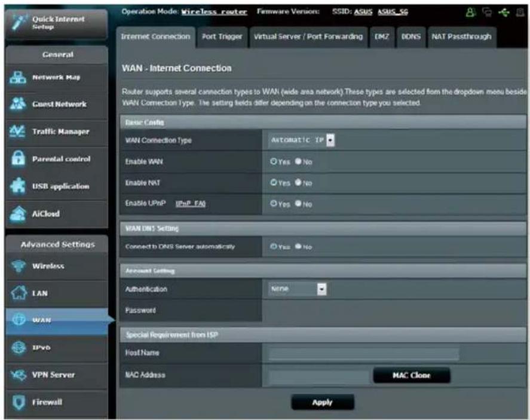The height and width of the screenshot is (420, 530).
Task: Click the rightmost header status icon
Action: pyautogui.click(x=520, y=13)
